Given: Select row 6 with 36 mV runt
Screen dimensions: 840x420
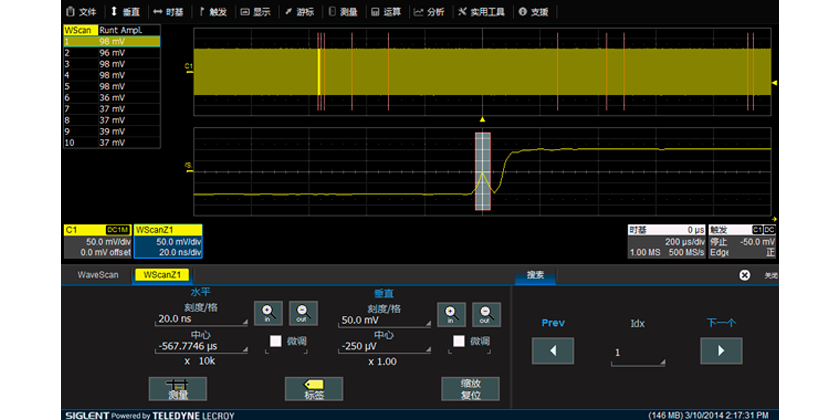Looking at the screenshot, I should point(110,97).
